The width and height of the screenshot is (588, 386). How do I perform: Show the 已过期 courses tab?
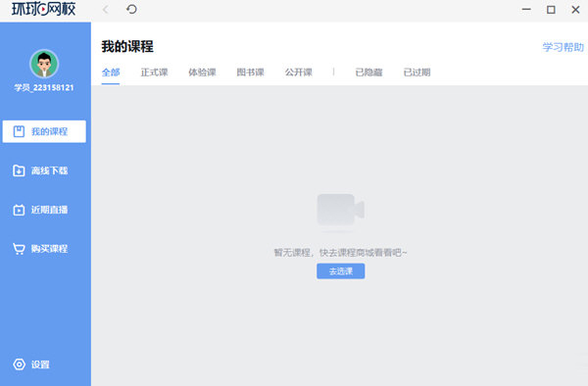click(x=416, y=72)
